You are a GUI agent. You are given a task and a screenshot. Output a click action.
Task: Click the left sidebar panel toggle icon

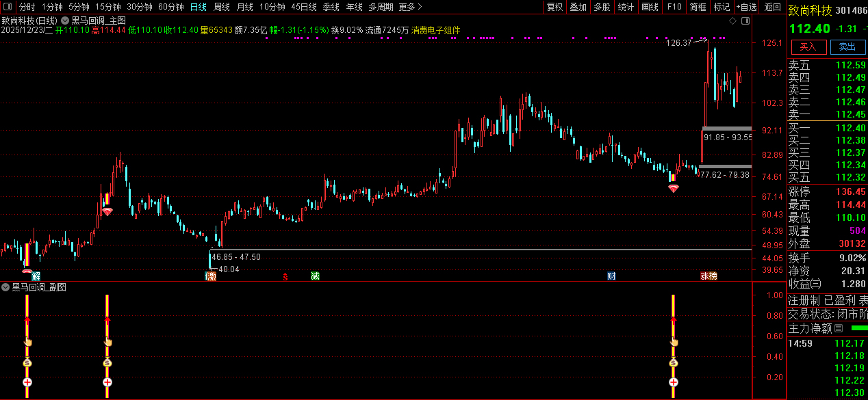click(7, 7)
